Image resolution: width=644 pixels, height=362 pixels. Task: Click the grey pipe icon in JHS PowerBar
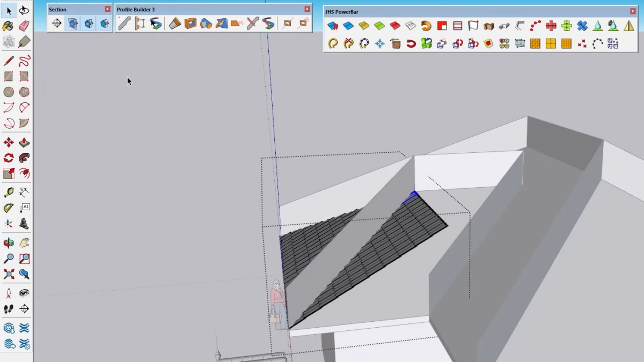(x=504, y=26)
